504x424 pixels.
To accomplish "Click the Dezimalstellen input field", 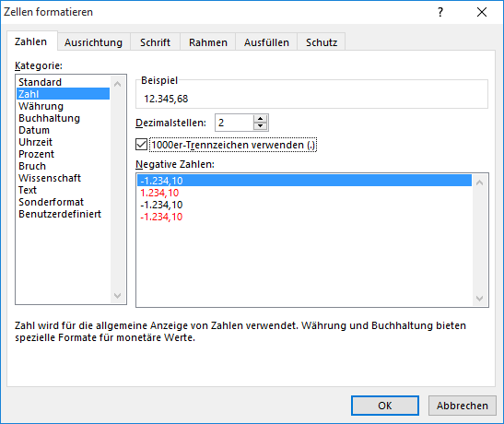I will (235, 123).
